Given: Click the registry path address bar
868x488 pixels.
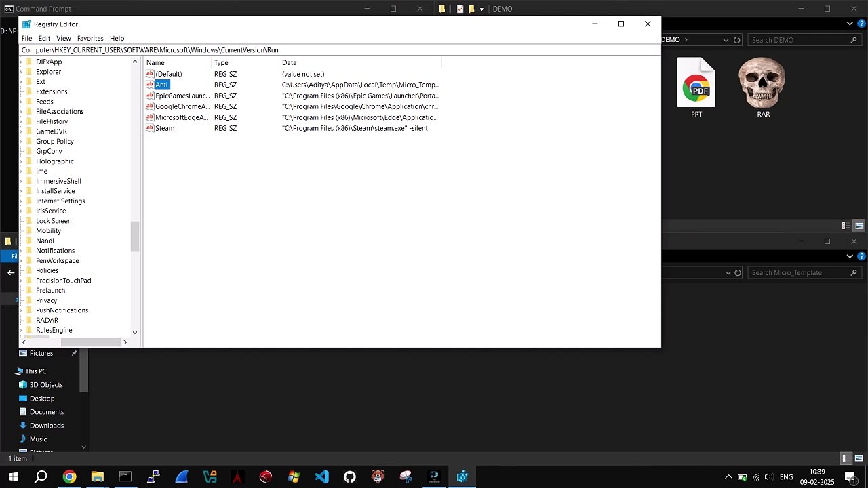Looking at the screenshot, I should pos(340,49).
